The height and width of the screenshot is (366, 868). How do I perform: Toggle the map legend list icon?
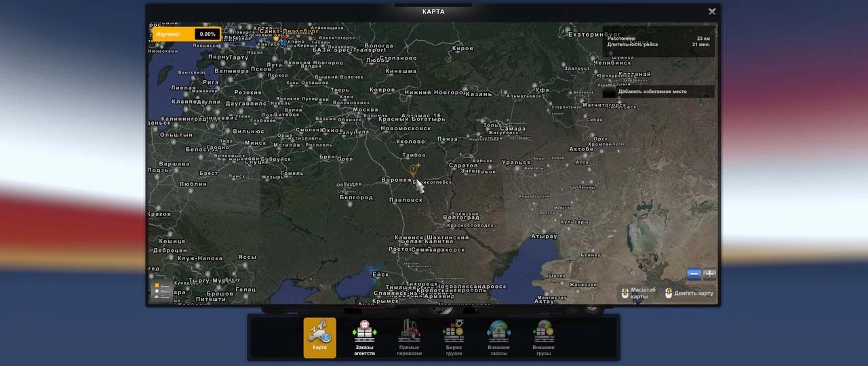coord(162,291)
